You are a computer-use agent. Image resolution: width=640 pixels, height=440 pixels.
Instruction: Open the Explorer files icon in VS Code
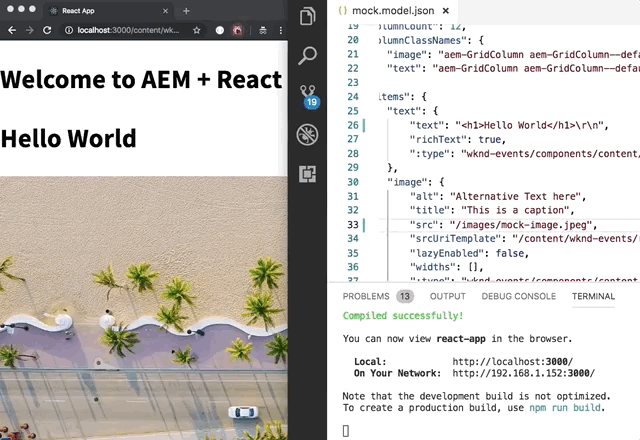click(307, 16)
